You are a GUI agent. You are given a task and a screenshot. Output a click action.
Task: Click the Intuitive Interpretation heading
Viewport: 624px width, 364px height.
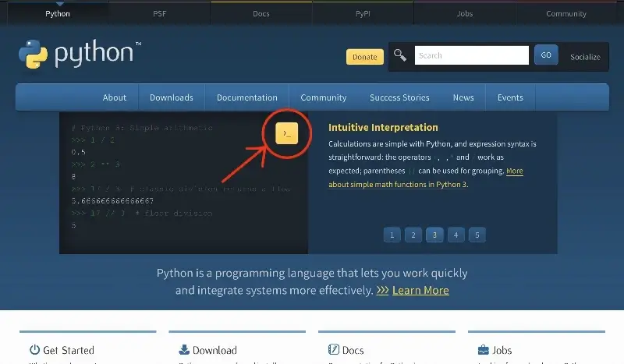tap(383, 127)
